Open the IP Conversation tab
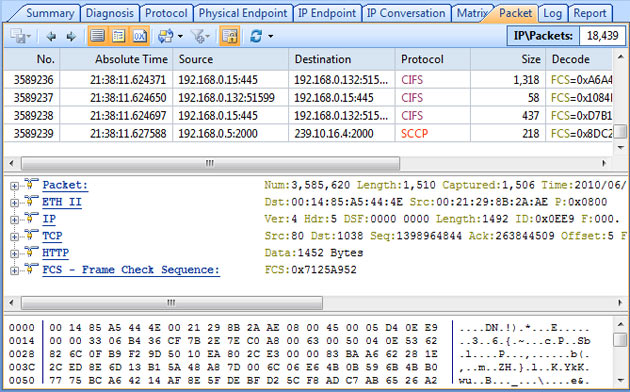Viewport: 630px width, 392px height. pyautogui.click(x=406, y=13)
